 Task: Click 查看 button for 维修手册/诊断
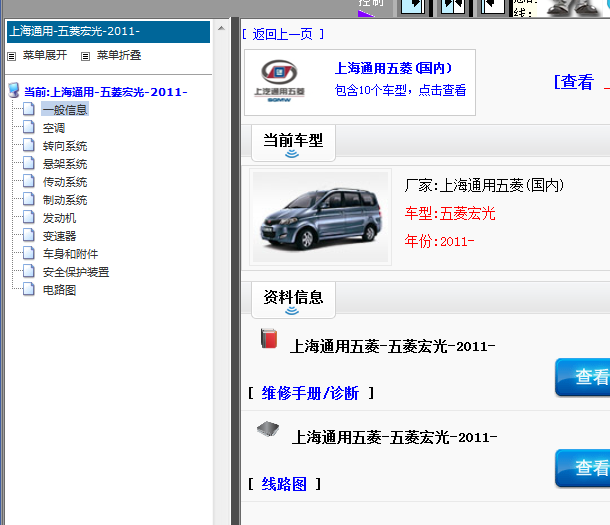pyautogui.click(x=583, y=377)
